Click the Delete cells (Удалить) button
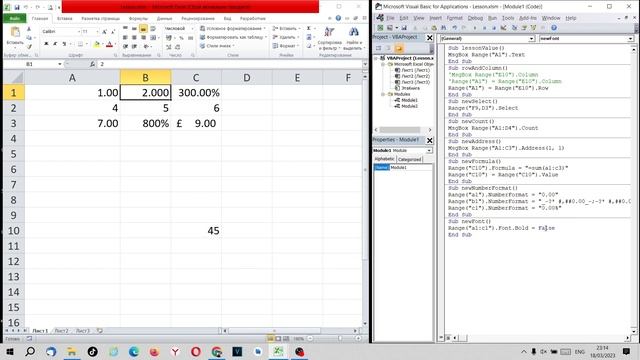The width and height of the screenshot is (640, 360). click(285, 37)
